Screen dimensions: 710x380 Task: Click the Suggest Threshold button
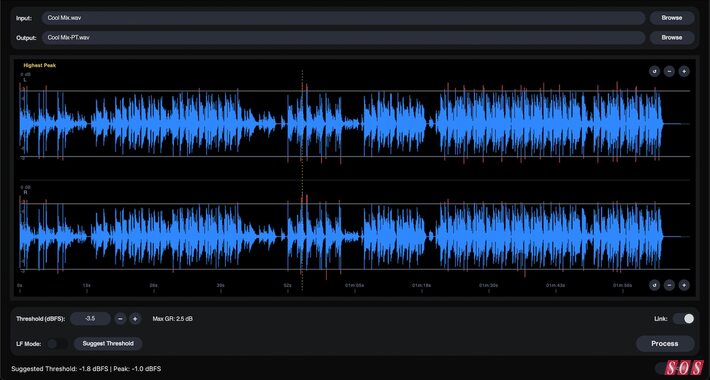[x=108, y=344]
